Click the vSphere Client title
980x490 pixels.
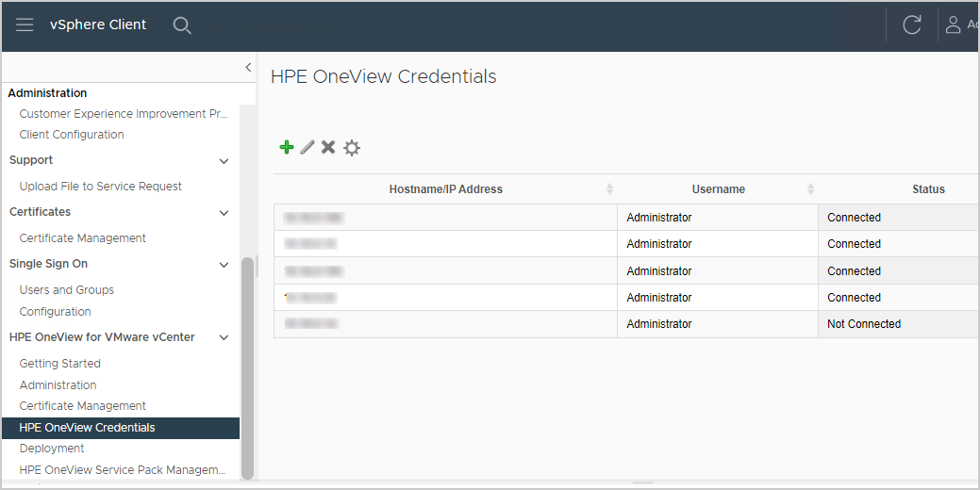[x=98, y=24]
